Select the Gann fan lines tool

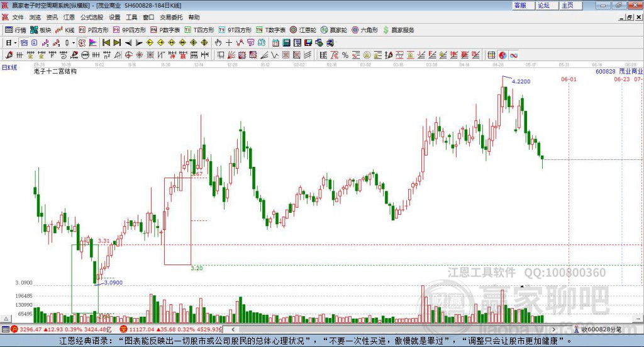[231, 55]
